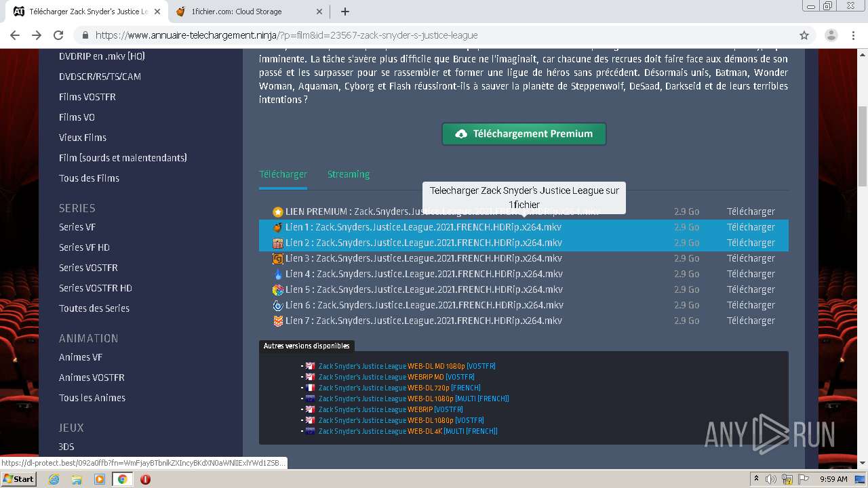The height and width of the screenshot is (488, 868).
Task: Click Télécharger for the Lien 7 row
Action: coord(751,321)
